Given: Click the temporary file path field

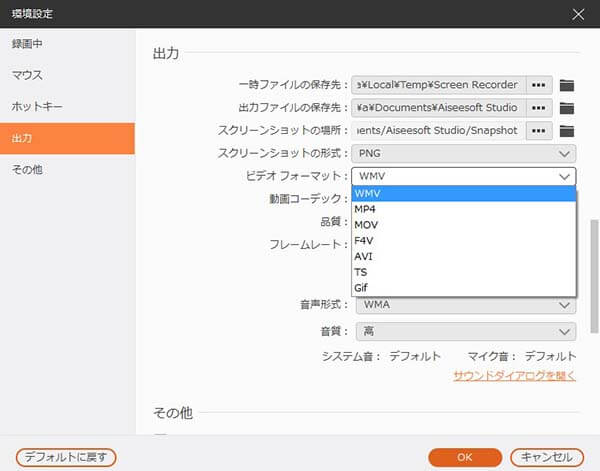Looking at the screenshot, I should [x=439, y=85].
